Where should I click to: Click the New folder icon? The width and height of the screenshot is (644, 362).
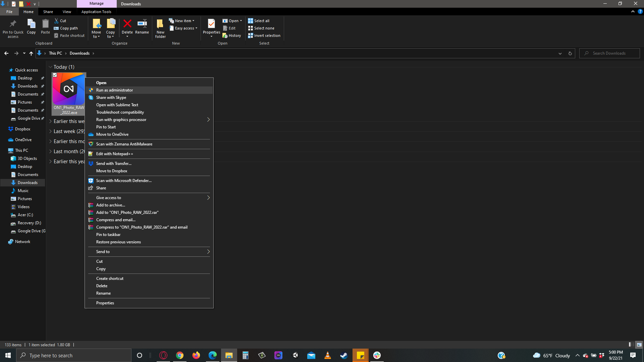pyautogui.click(x=160, y=24)
